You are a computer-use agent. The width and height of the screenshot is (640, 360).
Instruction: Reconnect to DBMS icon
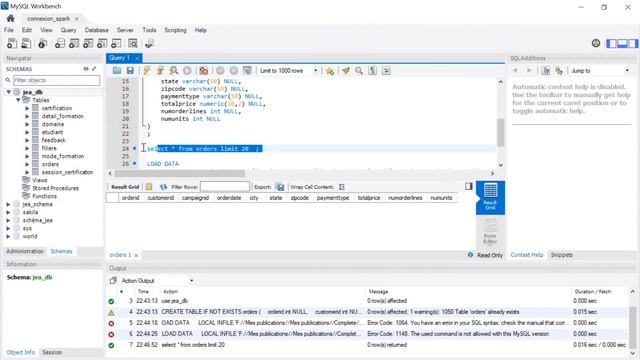[x=149, y=43]
